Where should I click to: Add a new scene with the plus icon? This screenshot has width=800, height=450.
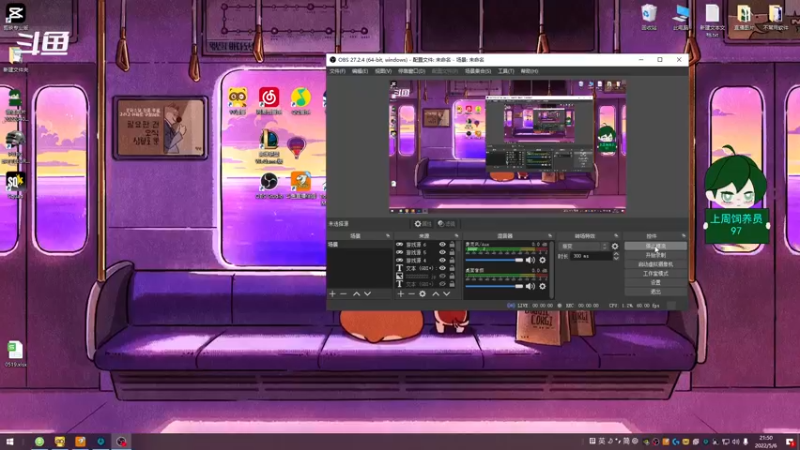coord(333,294)
